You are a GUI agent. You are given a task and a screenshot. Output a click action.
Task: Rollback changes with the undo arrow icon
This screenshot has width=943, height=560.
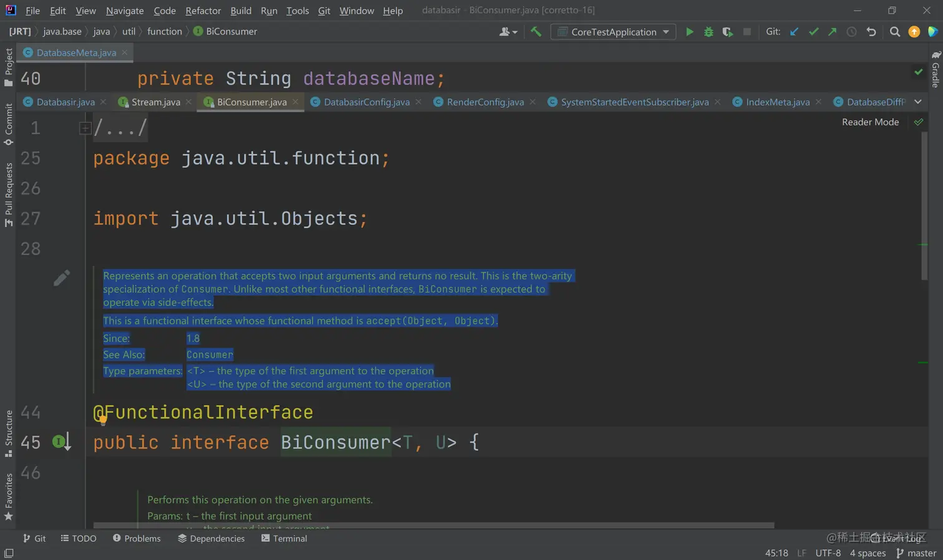click(x=871, y=32)
